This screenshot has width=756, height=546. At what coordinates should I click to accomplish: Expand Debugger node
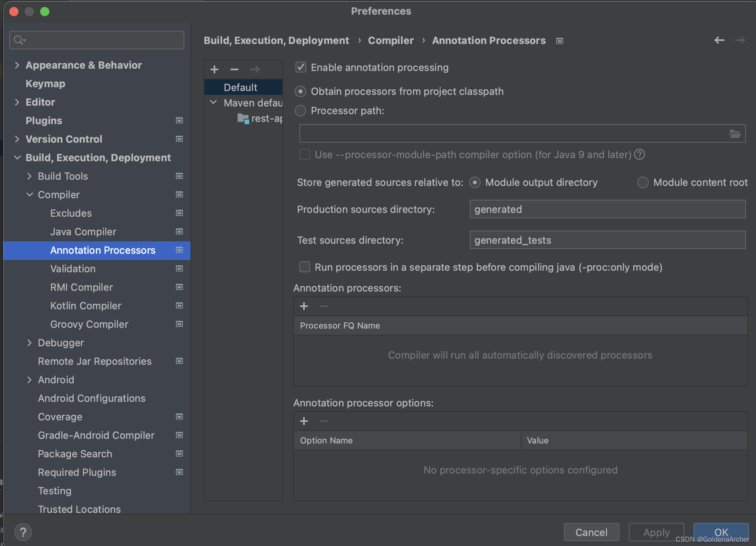pos(29,342)
